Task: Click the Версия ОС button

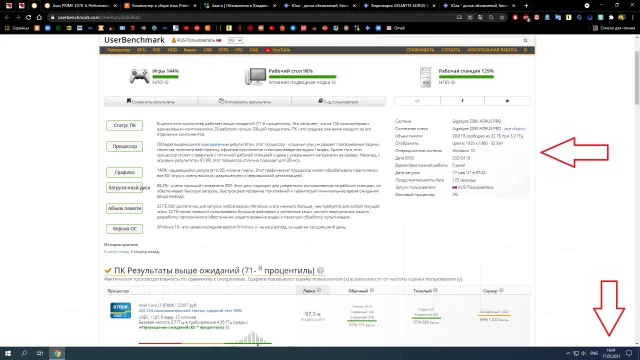Action: (x=124, y=229)
